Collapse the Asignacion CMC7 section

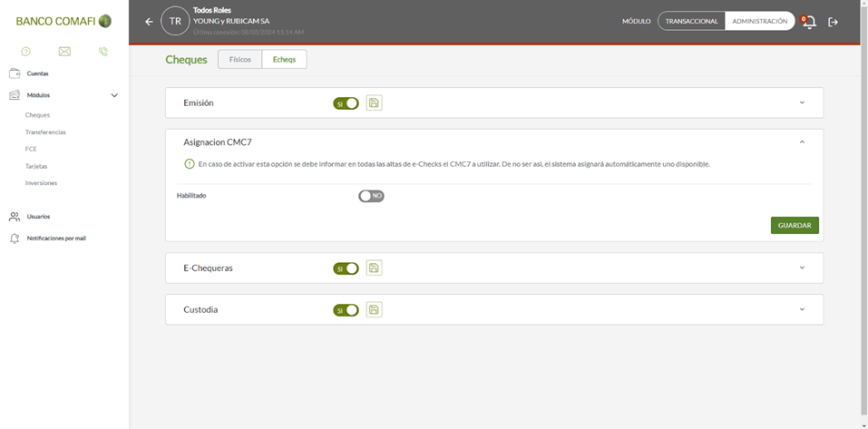802,142
